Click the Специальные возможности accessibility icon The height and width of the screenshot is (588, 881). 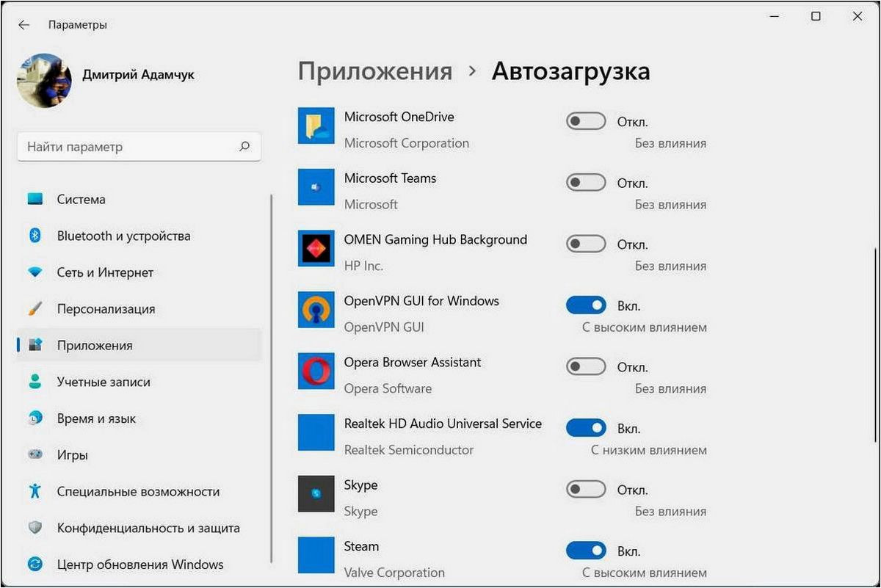click(35, 491)
